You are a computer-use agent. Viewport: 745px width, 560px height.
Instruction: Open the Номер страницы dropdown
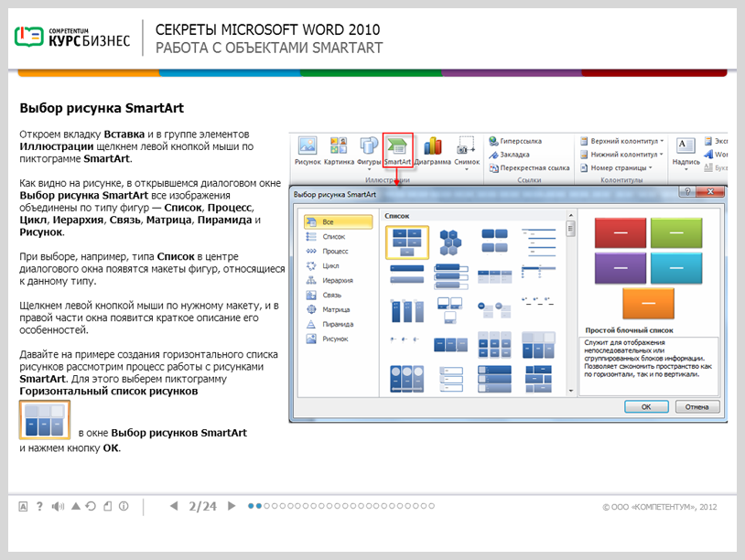(616, 167)
